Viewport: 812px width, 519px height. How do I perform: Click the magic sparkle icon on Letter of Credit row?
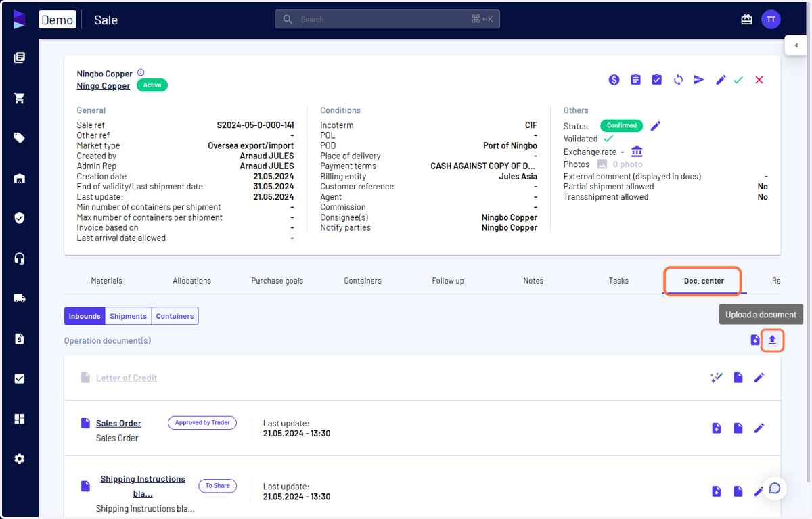[x=717, y=378]
